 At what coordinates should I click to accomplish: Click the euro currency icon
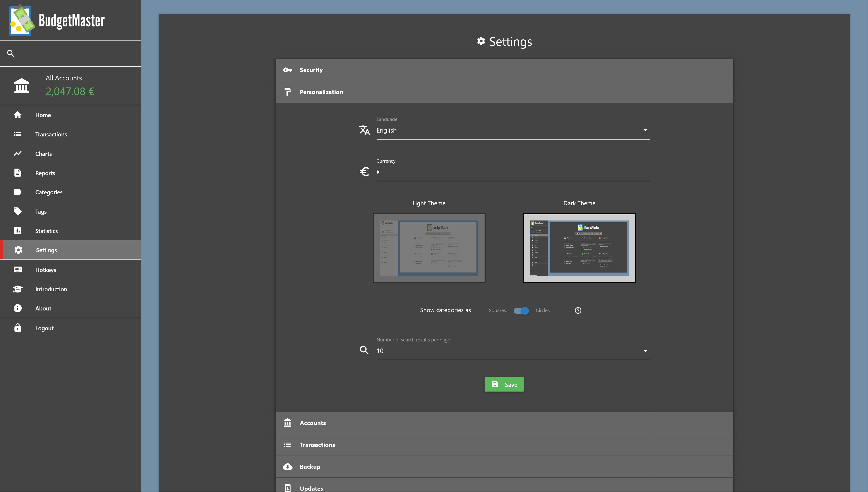(364, 172)
